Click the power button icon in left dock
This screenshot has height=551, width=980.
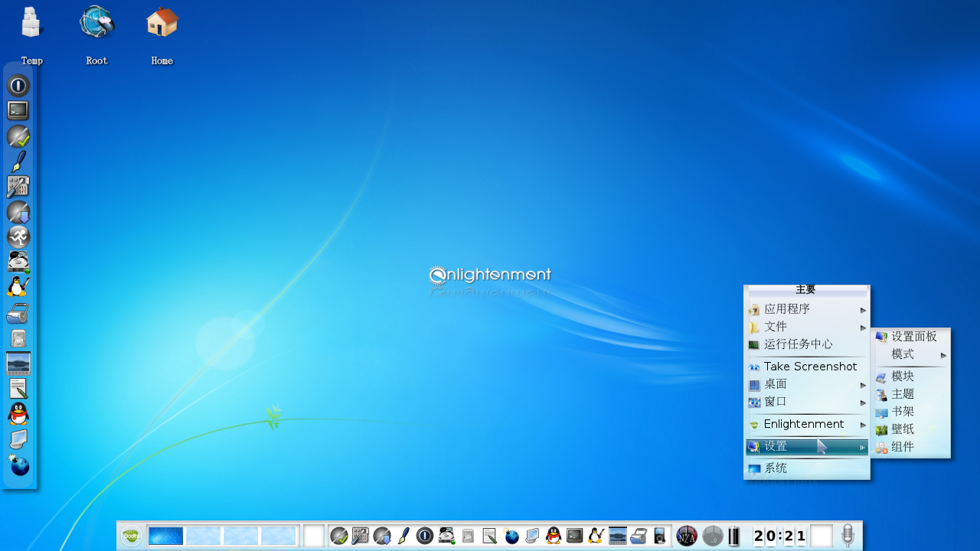(x=18, y=86)
